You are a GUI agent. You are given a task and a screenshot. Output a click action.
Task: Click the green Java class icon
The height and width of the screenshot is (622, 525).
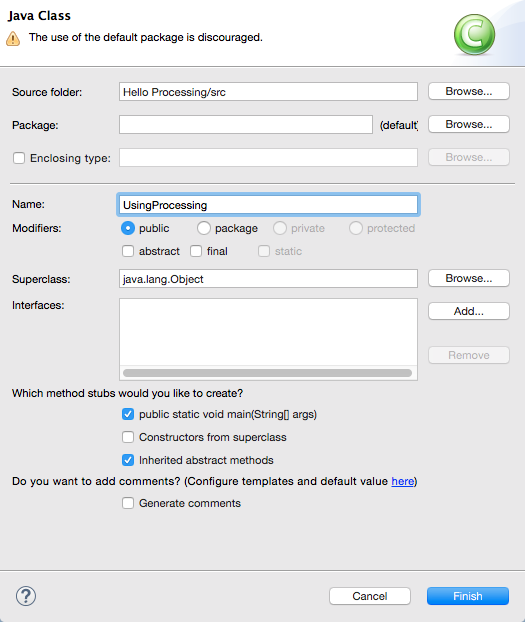pyautogui.click(x=475, y=35)
